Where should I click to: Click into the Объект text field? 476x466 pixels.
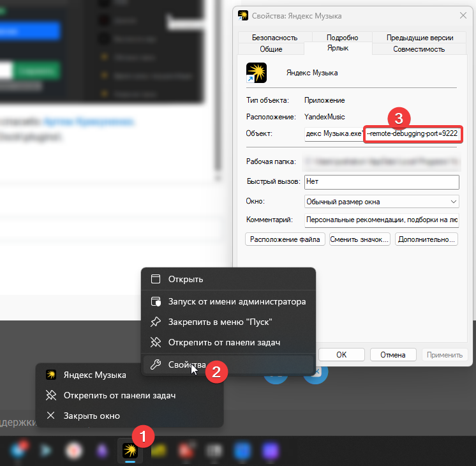pyautogui.click(x=333, y=134)
